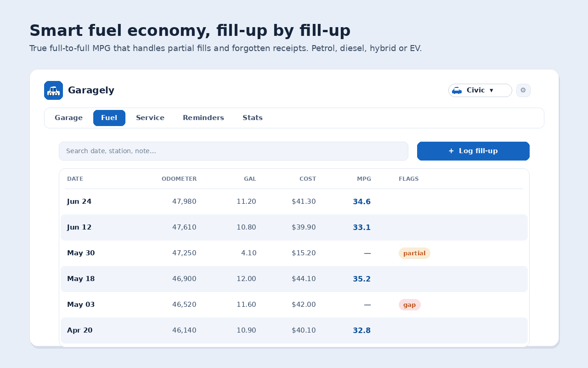Viewport: 588px width, 368px height.
Task: Click the MPG column header
Action: [364, 179]
